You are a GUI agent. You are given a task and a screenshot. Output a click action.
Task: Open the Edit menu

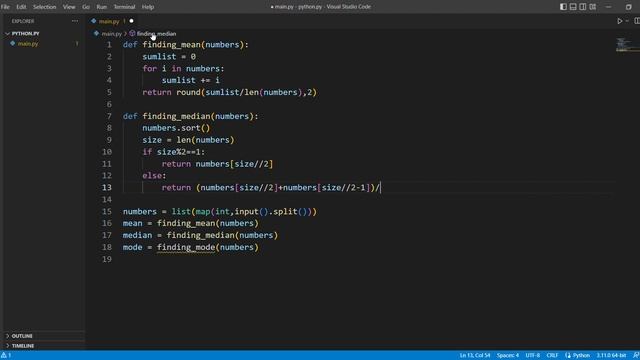tap(21, 7)
